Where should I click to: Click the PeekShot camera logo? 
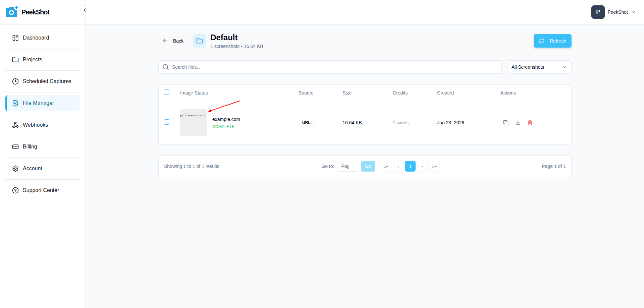[x=12, y=12]
